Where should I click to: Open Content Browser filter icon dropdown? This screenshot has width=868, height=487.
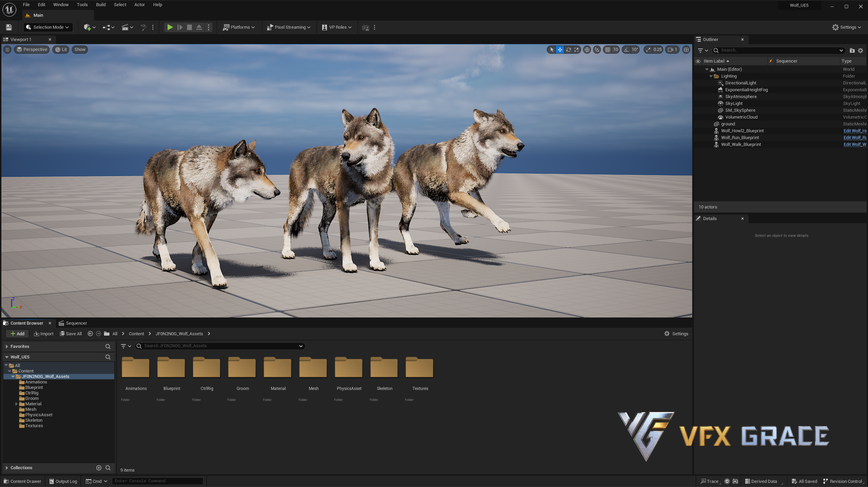pos(126,346)
